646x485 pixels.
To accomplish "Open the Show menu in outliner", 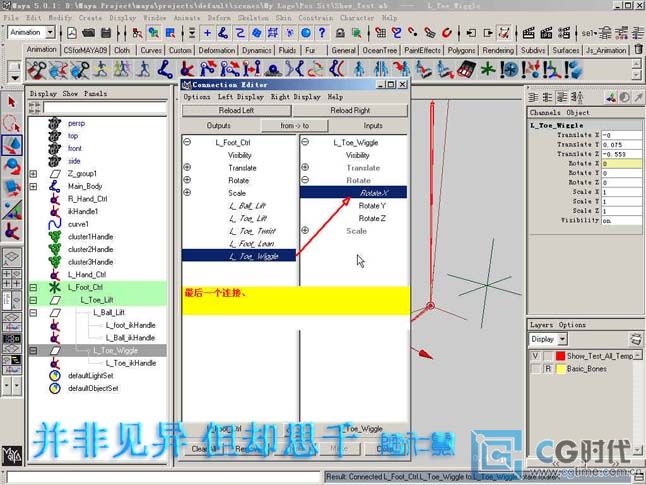I will (x=70, y=94).
